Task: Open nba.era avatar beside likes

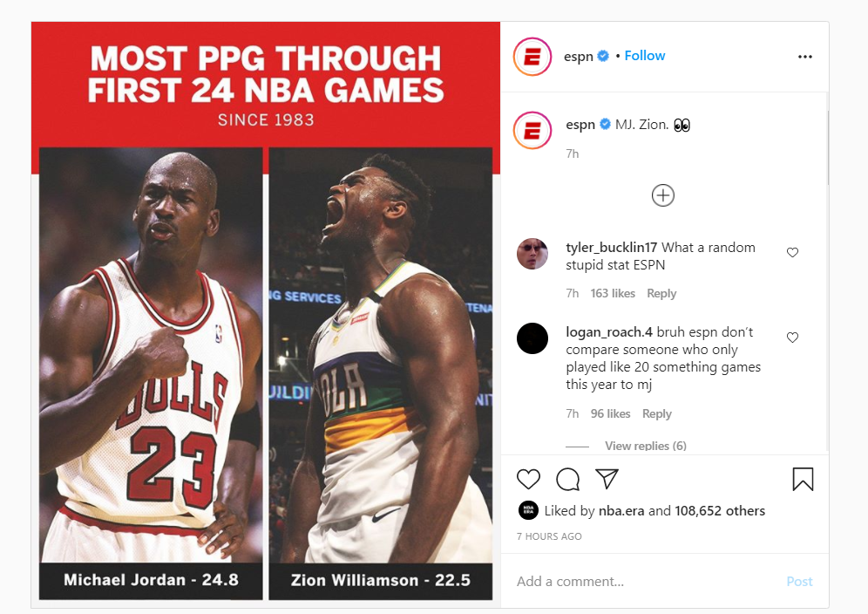Action: coord(528,510)
